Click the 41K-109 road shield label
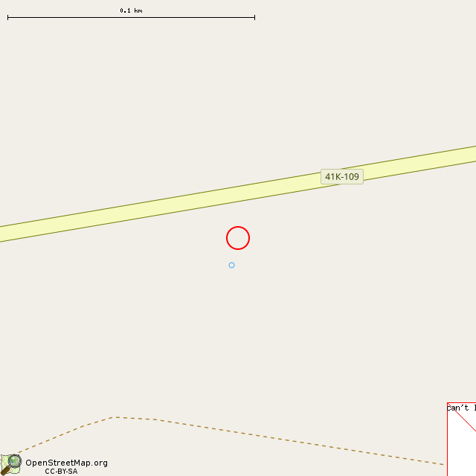Image resolution: width=476 pixels, height=476 pixels. click(342, 177)
